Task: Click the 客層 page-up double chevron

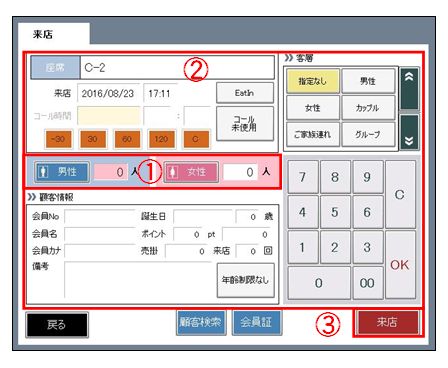Action: [409, 89]
